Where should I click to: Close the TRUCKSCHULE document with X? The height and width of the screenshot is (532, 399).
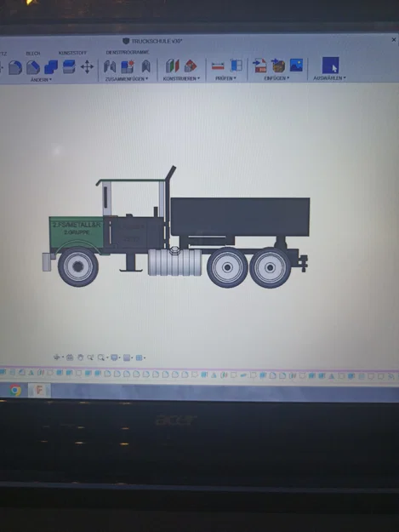click(x=394, y=40)
